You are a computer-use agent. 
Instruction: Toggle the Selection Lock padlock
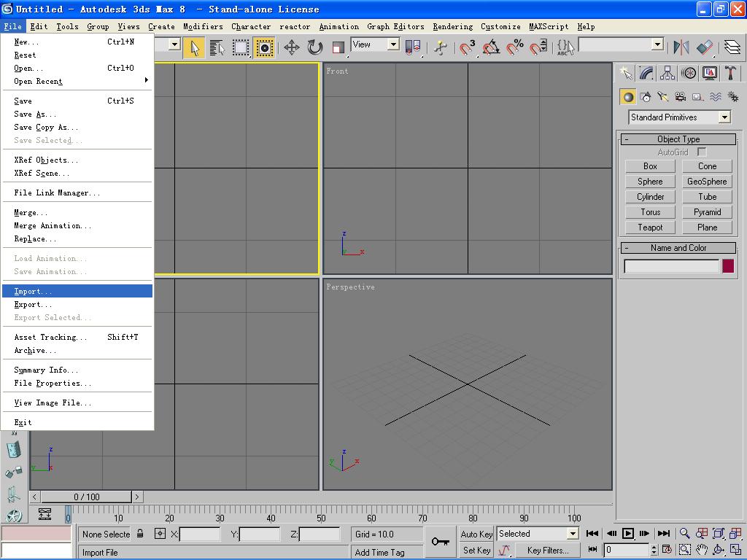140,533
